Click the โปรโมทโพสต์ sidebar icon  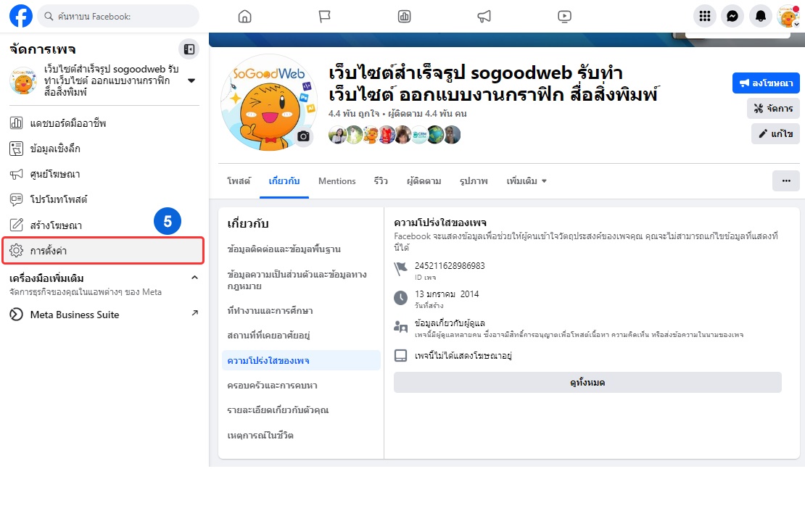[x=17, y=199]
